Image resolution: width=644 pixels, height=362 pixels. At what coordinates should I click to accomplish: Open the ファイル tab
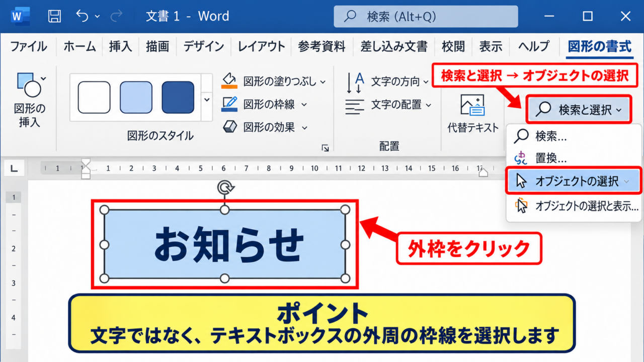[29, 47]
